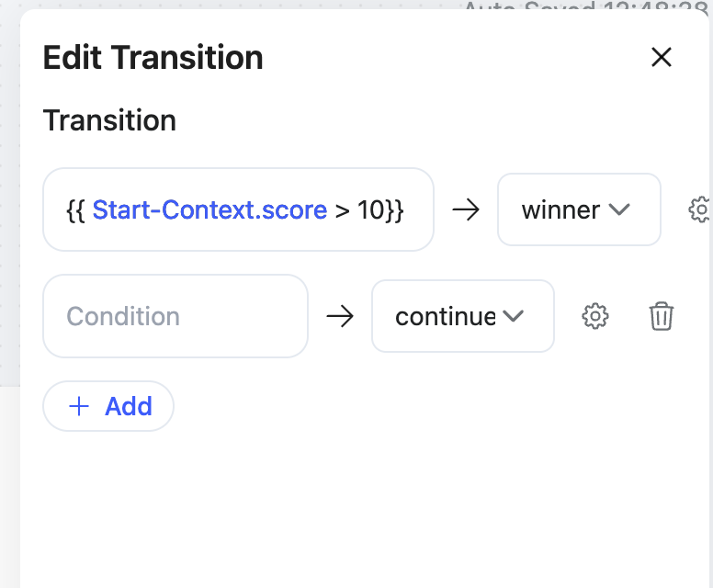
Task: Delete the continue transition row
Action: (662, 317)
